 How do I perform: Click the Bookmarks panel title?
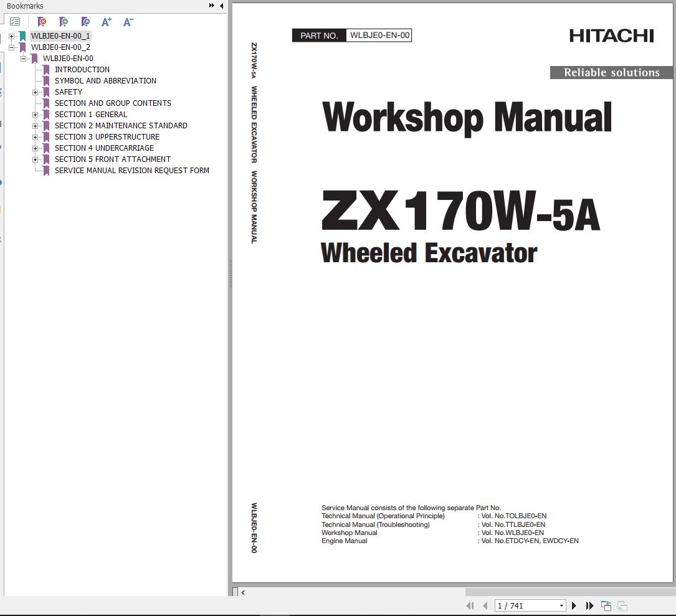(x=25, y=6)
